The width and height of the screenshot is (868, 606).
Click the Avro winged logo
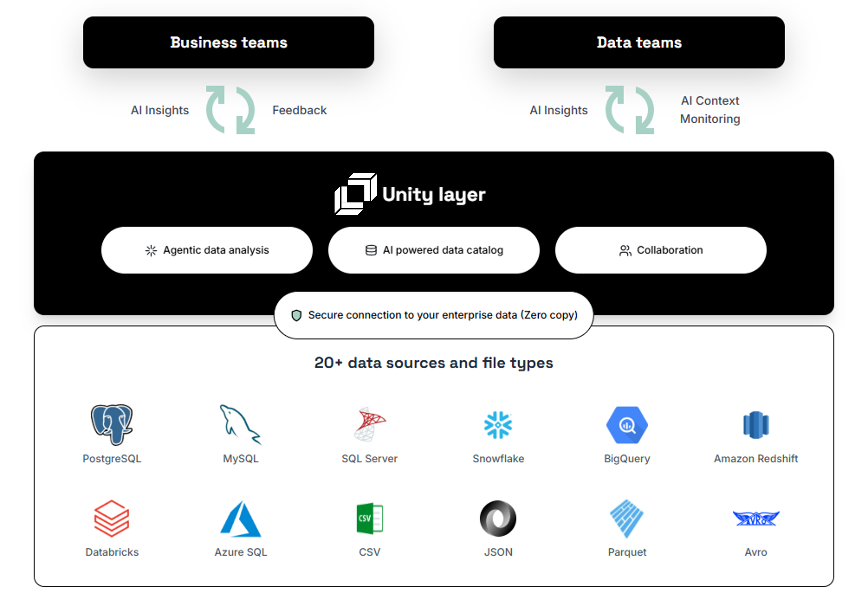click(x=755, y=518)
